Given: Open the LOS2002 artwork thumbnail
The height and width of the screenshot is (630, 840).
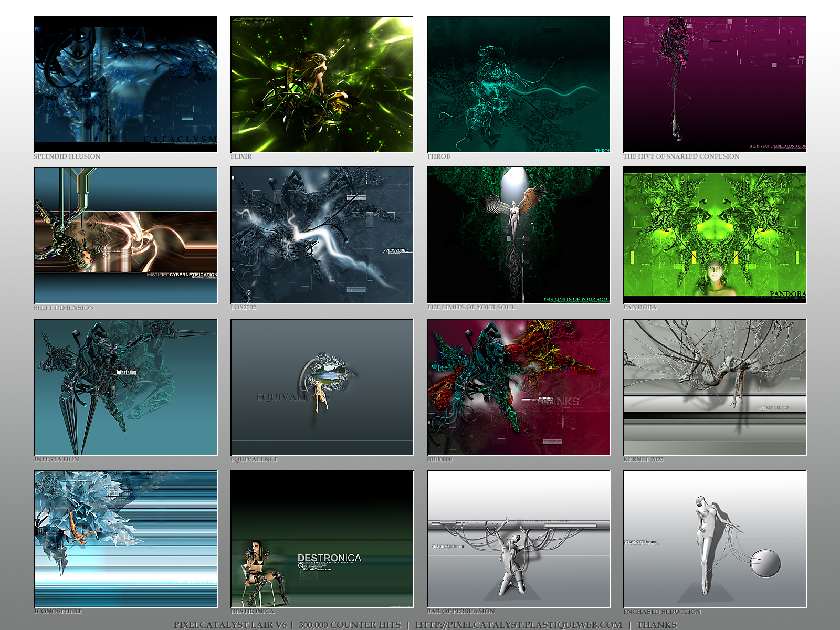Looking at the screenshot, I should coord(322,235).
